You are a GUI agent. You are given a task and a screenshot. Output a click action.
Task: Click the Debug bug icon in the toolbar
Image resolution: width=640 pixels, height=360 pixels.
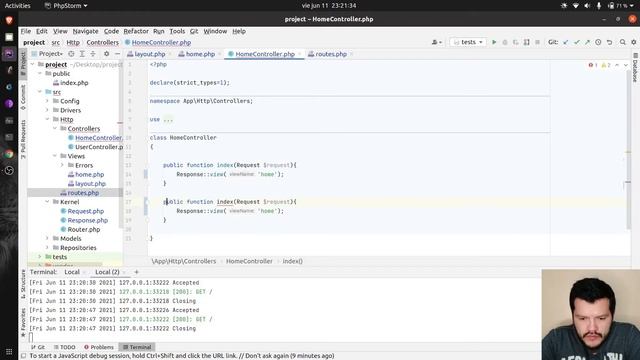(x=505, y=42)
